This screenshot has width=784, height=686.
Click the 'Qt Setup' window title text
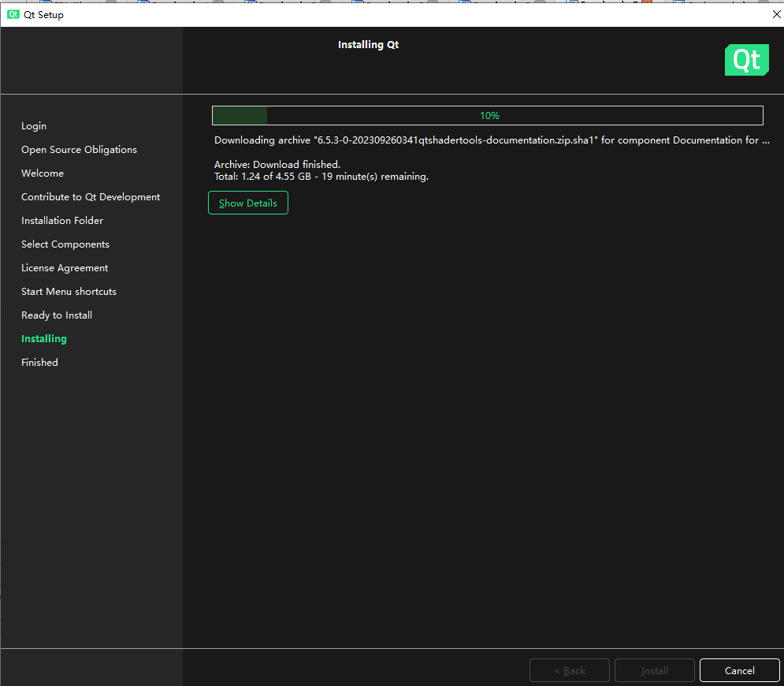tap(43, 14)
